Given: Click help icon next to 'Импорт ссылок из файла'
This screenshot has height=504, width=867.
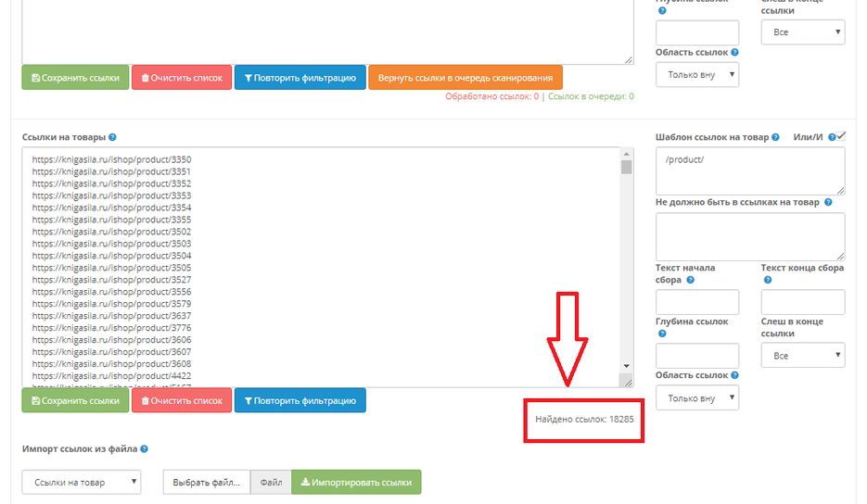Looking at the screenshot, I should click(x=145, y=449).
